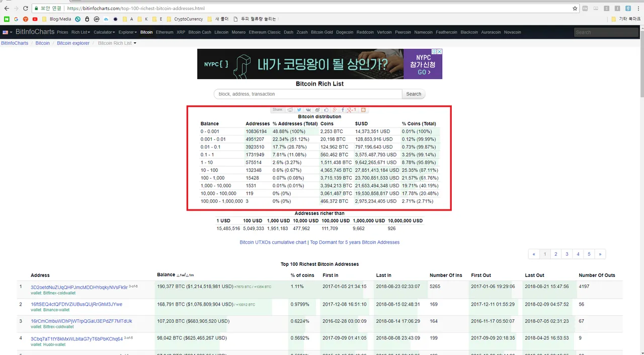Select Monero in the coin nav

click(x=239, y=32)
